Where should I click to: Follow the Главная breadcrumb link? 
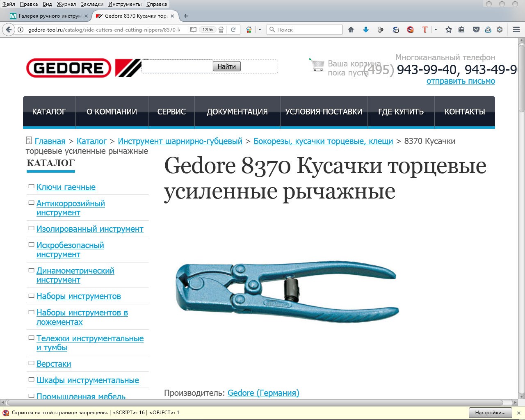coord(50,141)
